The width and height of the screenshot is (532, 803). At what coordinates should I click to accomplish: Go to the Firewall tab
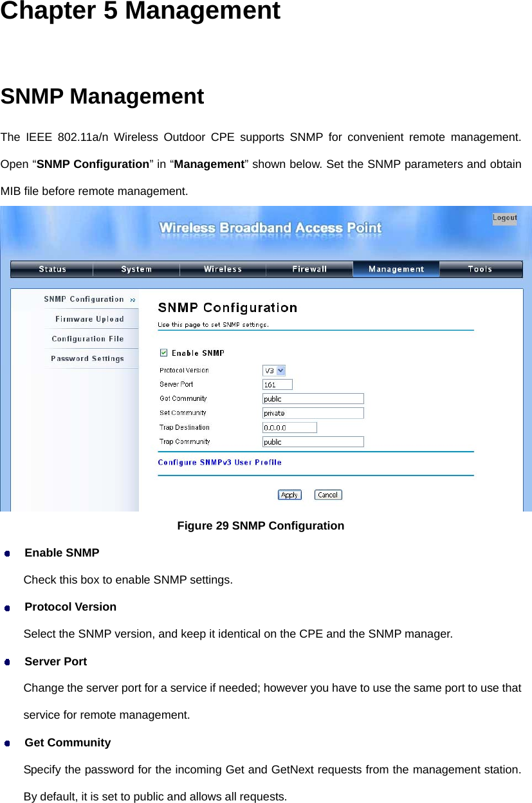pyautogui.click(x=309, y=269)
